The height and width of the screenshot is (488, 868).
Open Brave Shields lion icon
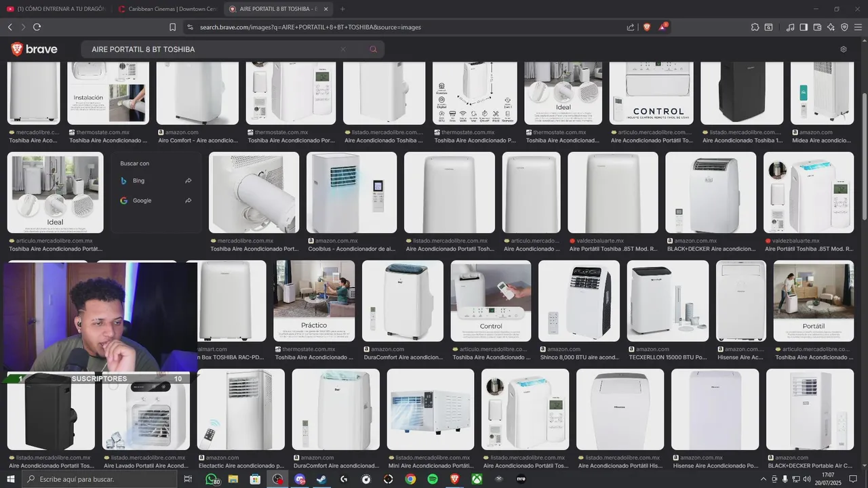click(647, 27)
